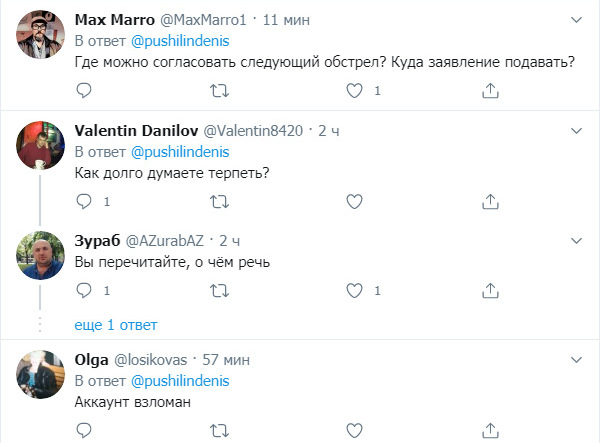Reply to Max Marro's tweet
This screenshot has height=443, width=600.
84,91
